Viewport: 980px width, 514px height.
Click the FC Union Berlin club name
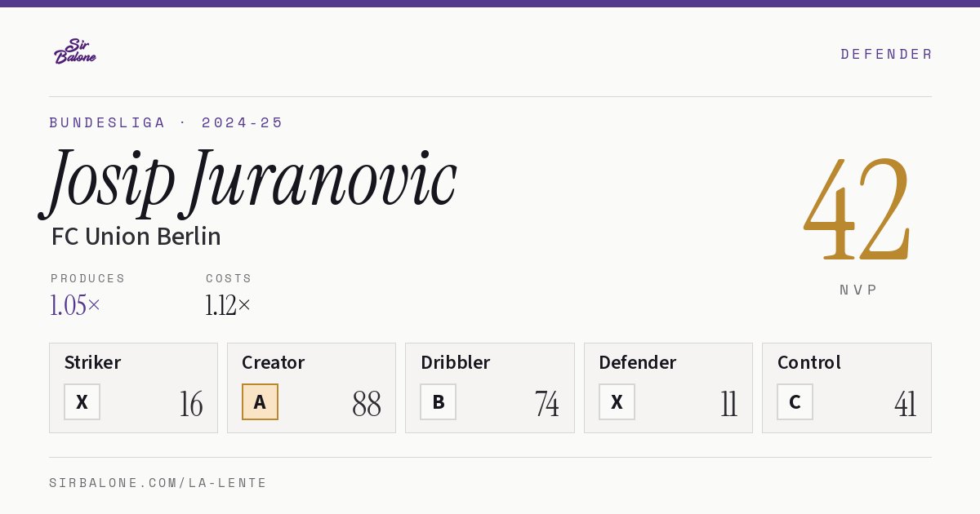coord(136,237)
